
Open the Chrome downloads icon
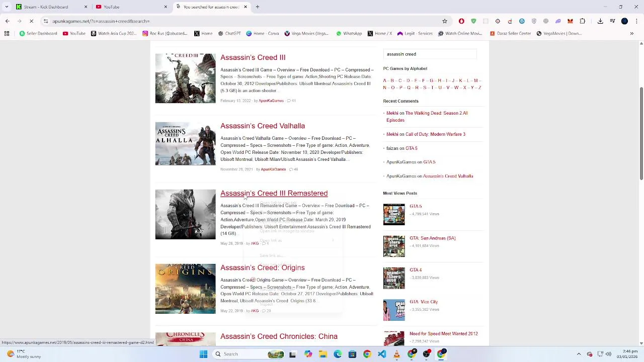click(x=600, y=21)
